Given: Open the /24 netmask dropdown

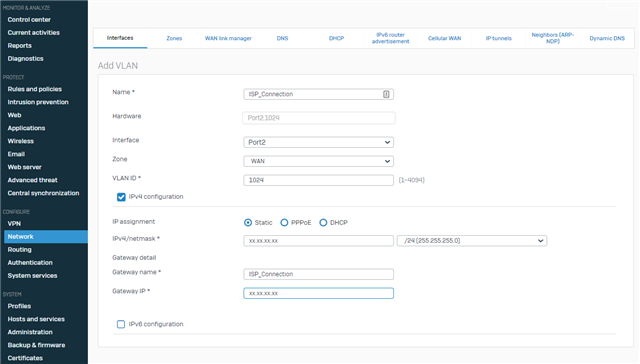Looking at the screenshot, I should click(472, 241).
